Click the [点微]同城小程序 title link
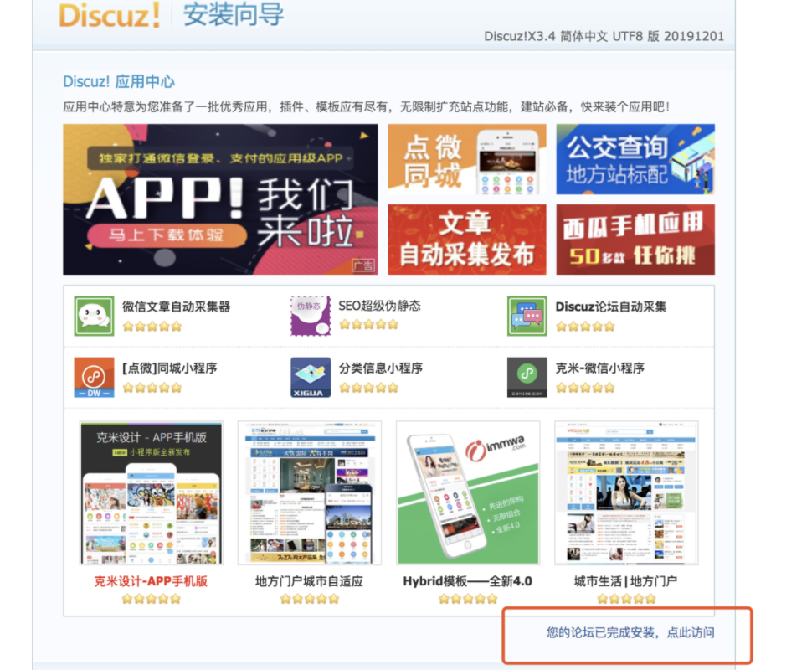The height and width of the screenshot is (670, 812). (x=169, y=368)
